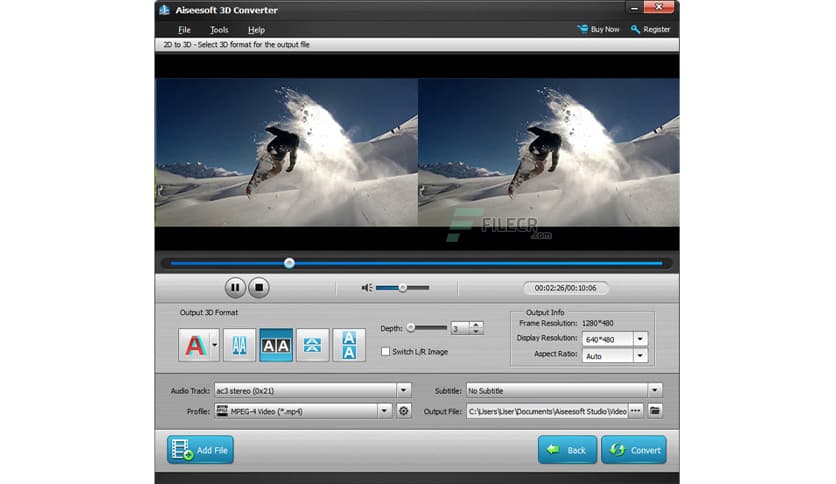Select Top and Bottom full format
Screen dimensions: 836x484
coord(349,345)
